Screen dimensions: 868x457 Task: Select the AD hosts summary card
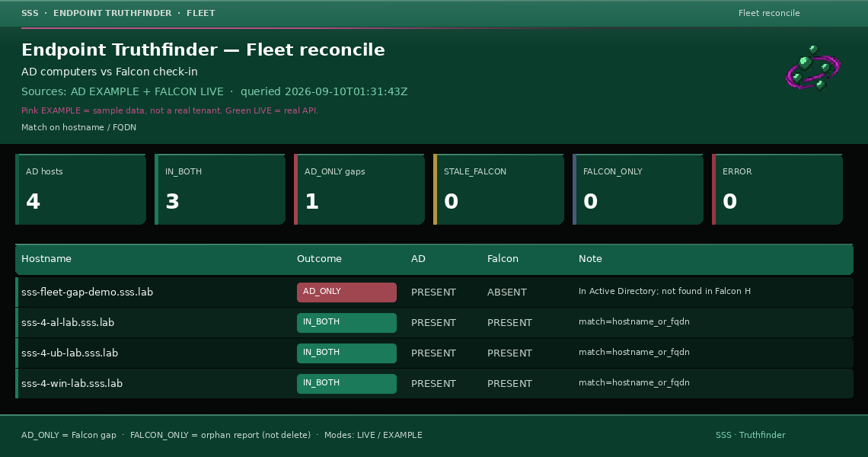point(81,190)
